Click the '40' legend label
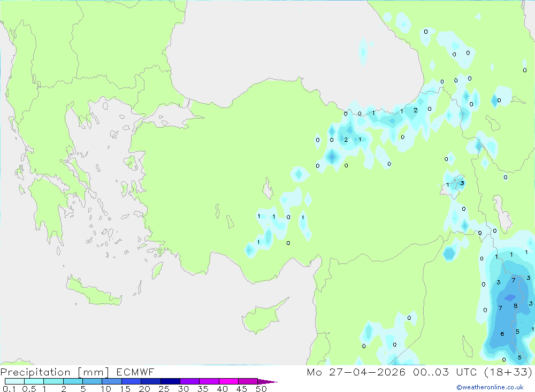The width and height of the screenshot is (535, 392). click(x=222, y=389)
